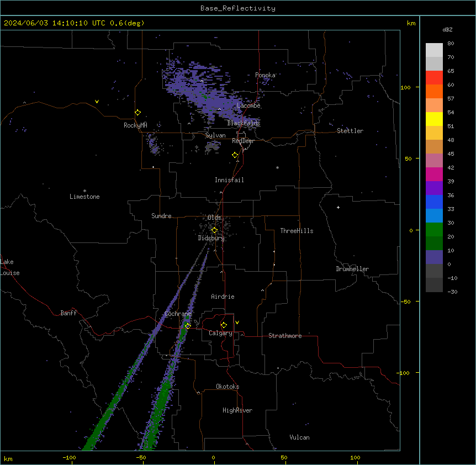Screen dimensions: 476x465
Task: Click the Blackfalds label
Action: [x=244, y=123]
